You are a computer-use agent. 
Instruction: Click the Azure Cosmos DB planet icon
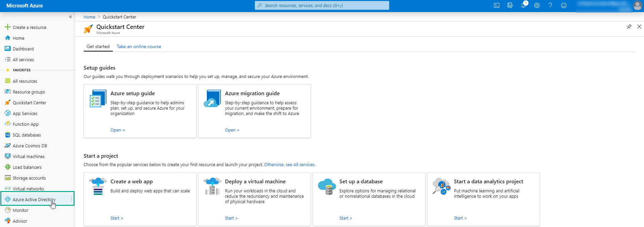tap(8, 145)
